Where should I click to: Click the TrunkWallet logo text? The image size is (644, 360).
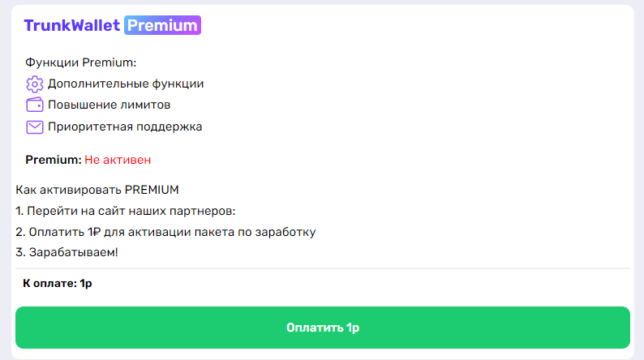click(72, 26)
